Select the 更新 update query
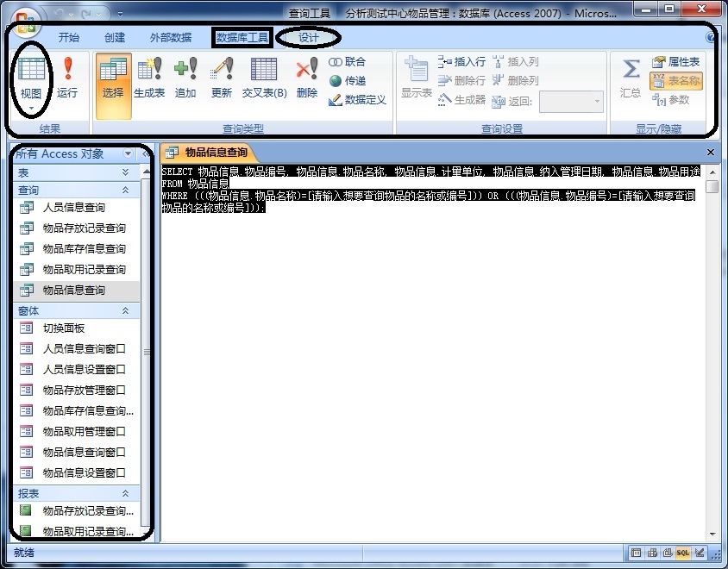728x569 pixels. click(222, 78)
